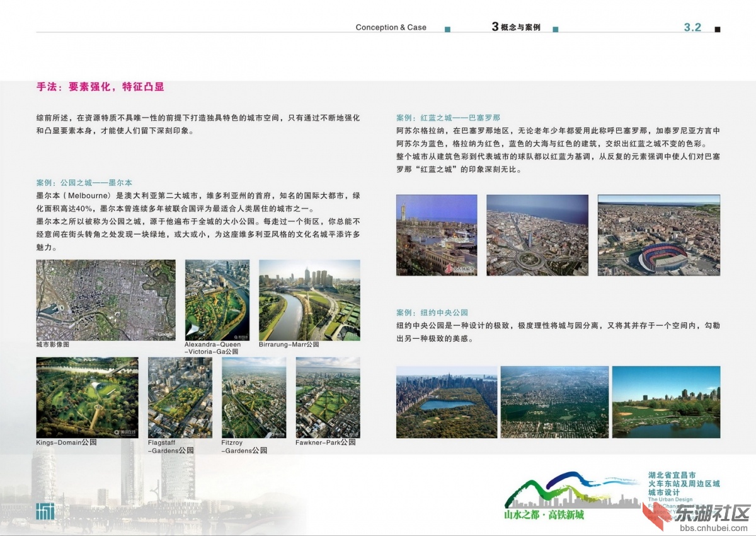Click the Melbourne satellite city image
The width and height of the screenshot is (756, 536).
click(x=106, y=300)
